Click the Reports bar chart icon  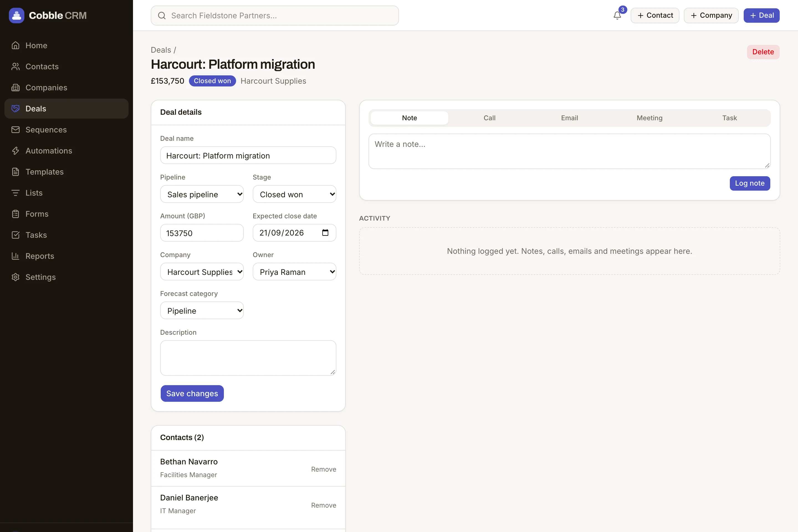pyautogui.click(x=16, y=255)
